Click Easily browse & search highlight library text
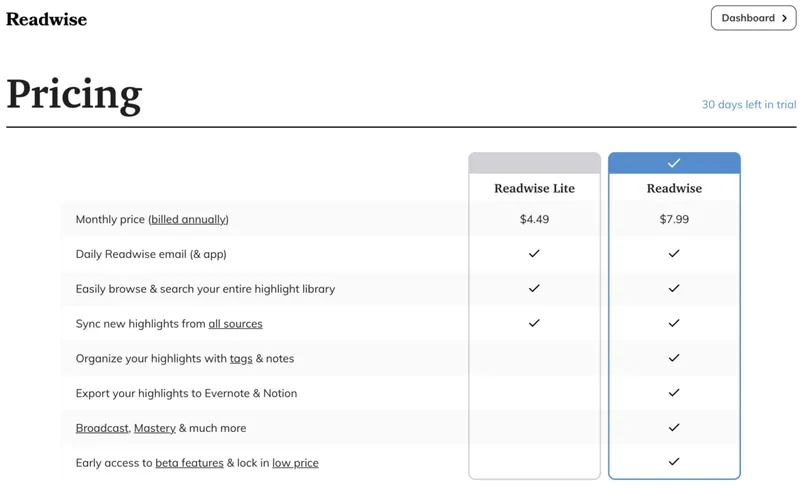 pos(205,289)
